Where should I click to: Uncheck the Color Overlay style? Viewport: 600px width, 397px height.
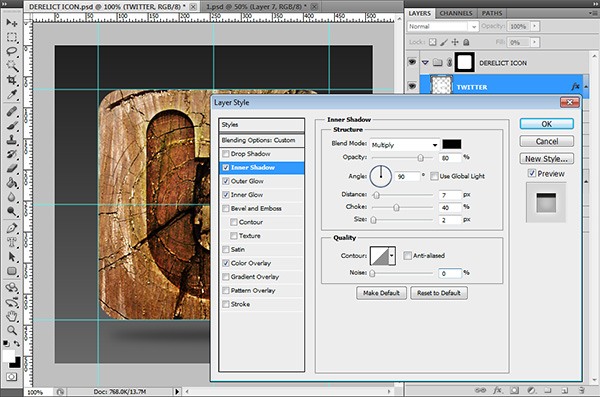[x=226, y=263]
